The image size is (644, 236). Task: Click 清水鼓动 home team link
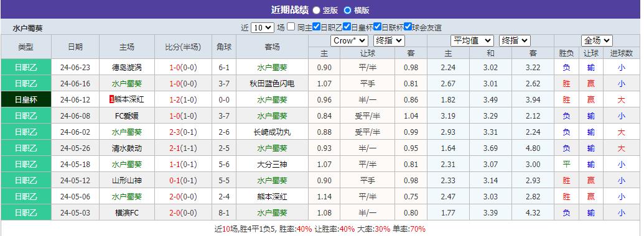(126, 148)
